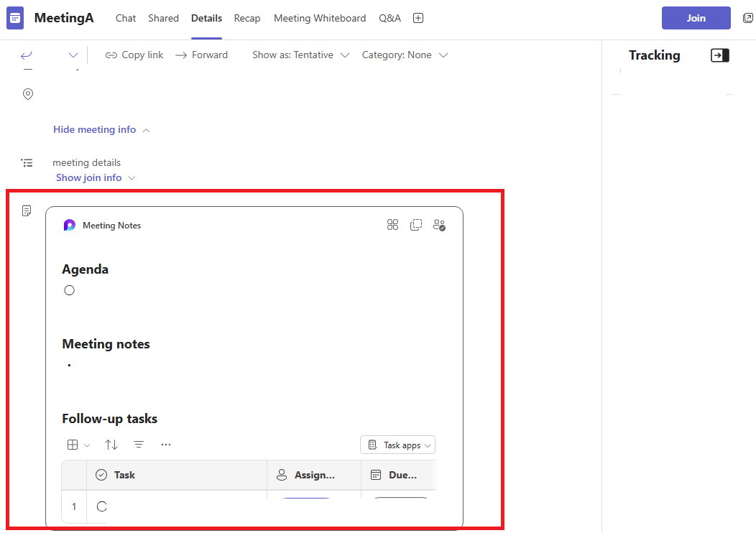Check the empty Agenda checkbox
The height and width of the screenshot is (533, 756).
pos(69,289)
